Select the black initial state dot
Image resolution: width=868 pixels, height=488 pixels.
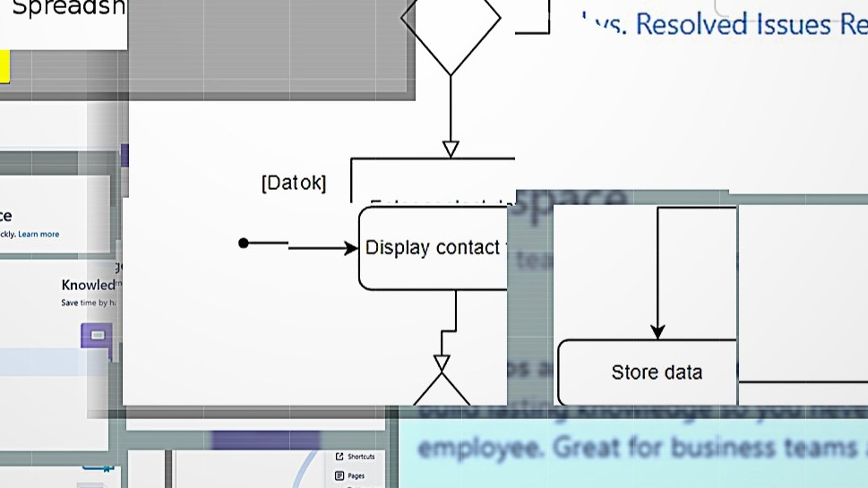[244, 243]
